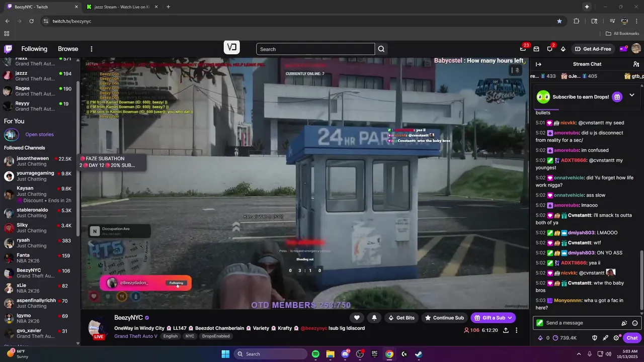Open the stableronaldo followed channel
The image size is (644, 362).
(x=39, y=213)
